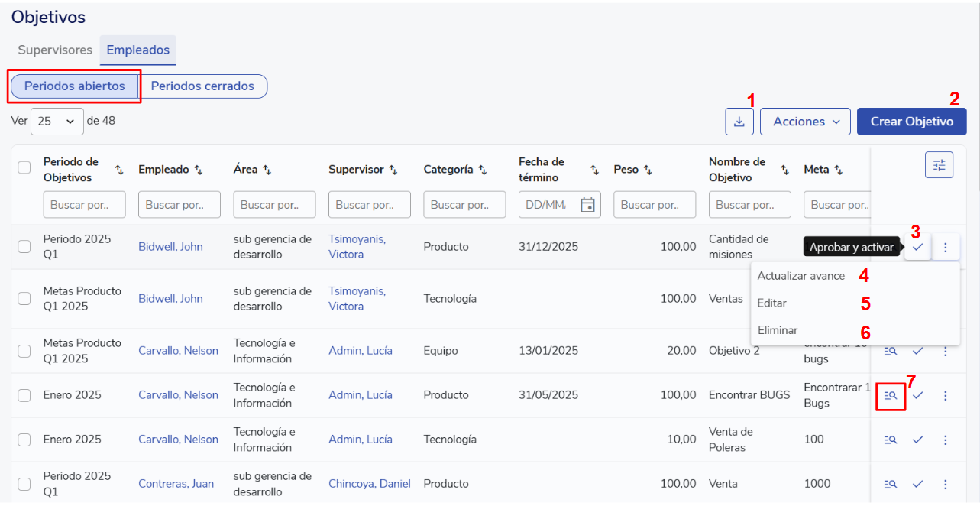
Task: Click the Crear Objetivo button
Action: (x=911, y=122)
